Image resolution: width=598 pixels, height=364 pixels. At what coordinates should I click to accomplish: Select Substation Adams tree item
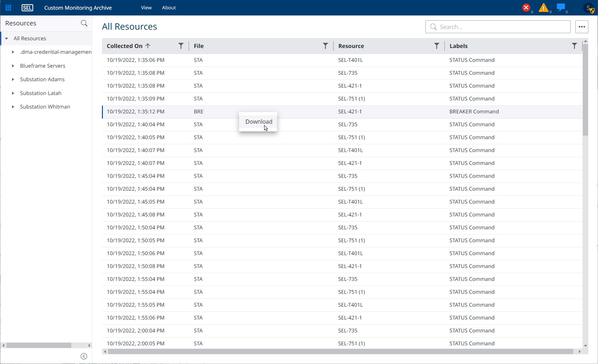tap(42, 79)
